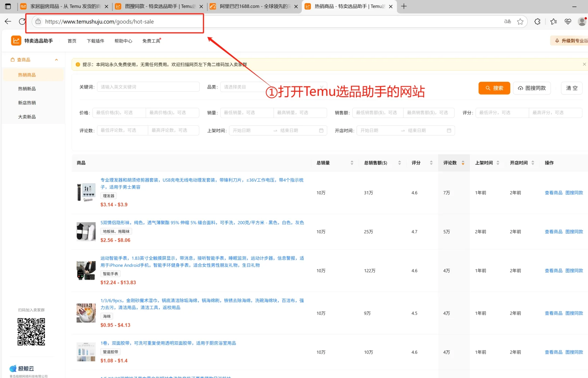Select 热销新品 in the sidebar menu
Screen dimensions: 588x378
[x=27, y=89]
